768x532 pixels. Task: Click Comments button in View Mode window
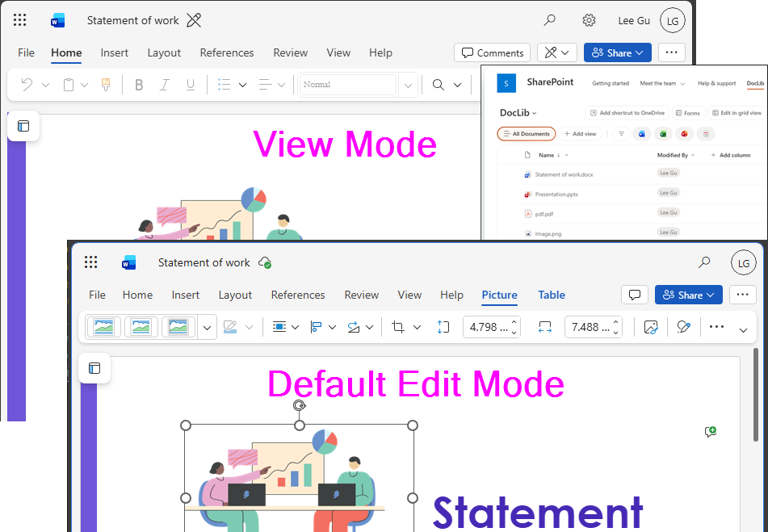point(493,52)
